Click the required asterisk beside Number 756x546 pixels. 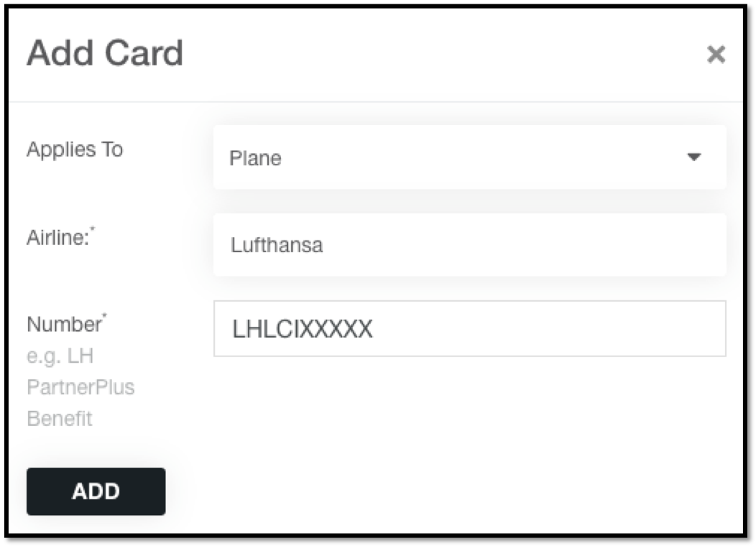105,315
